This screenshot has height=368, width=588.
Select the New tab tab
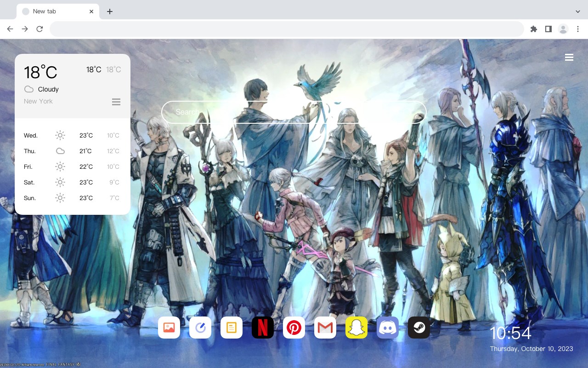point(58,11)
